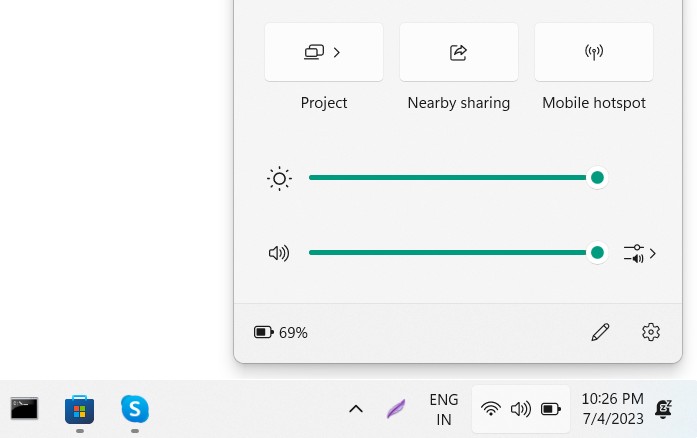Open the Project display options tile

point(323,52)
